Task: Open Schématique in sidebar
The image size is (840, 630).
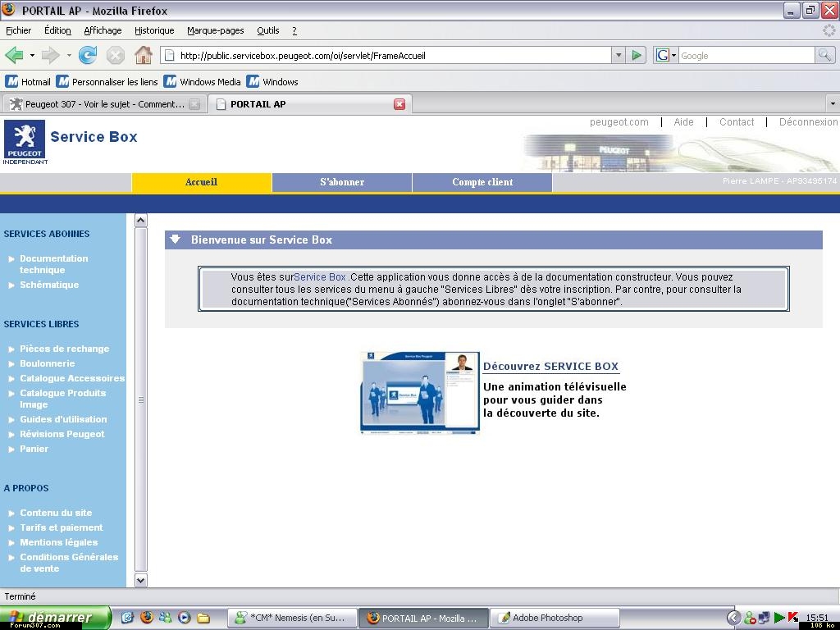Action: (x=49, y=285)
